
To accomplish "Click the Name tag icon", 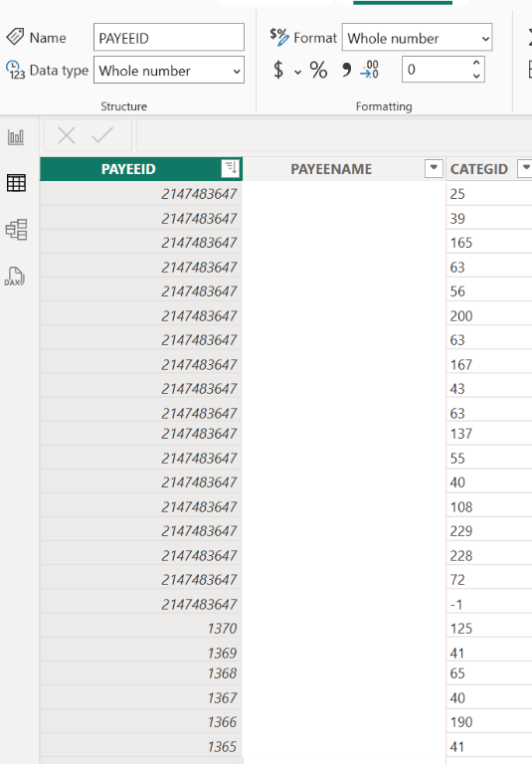I will pos(15,37).
